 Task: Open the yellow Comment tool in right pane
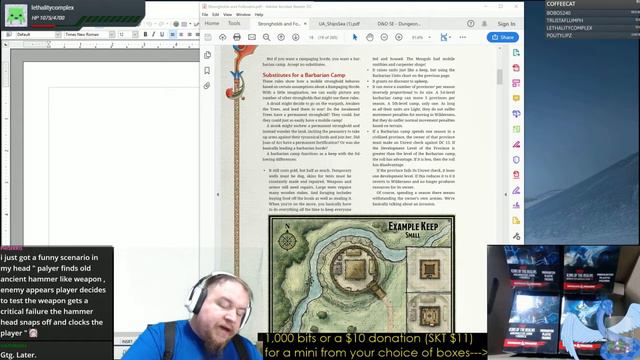(x=516, y=98)
